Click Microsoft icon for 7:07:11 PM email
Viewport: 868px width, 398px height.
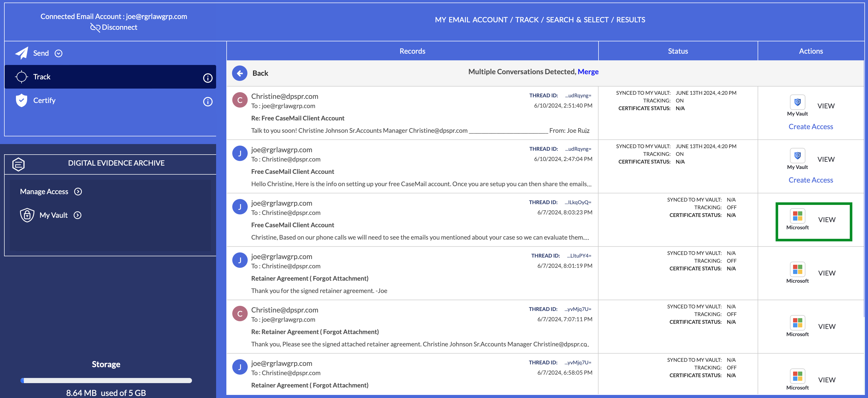coord(797,323)
